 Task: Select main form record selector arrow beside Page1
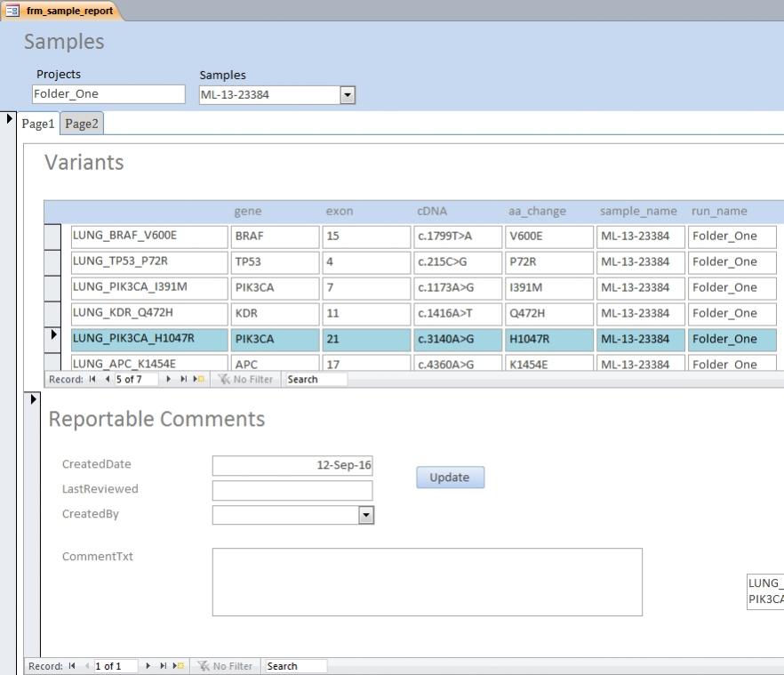coord(9,119)
